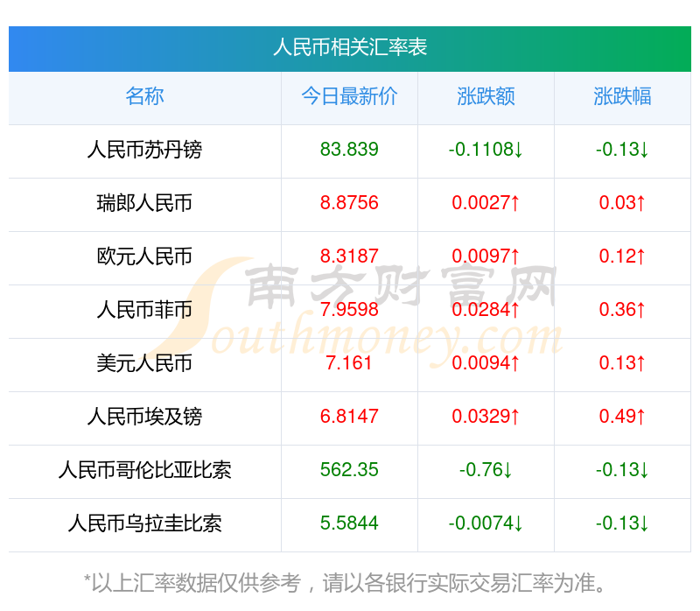Click the 人民币苏丹镑 row name
This screenshot has height=611, width=700.
pyautogui.click(x=144, y=150)
